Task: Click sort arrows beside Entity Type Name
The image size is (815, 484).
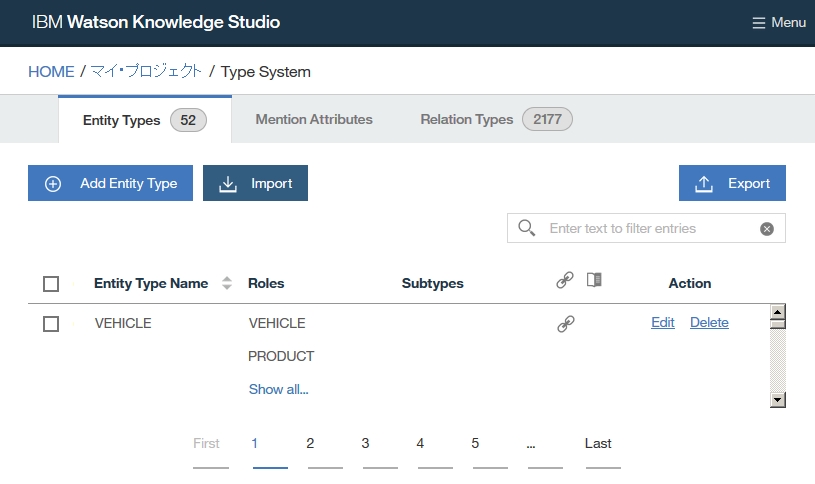Action: [x=227, y=283]
